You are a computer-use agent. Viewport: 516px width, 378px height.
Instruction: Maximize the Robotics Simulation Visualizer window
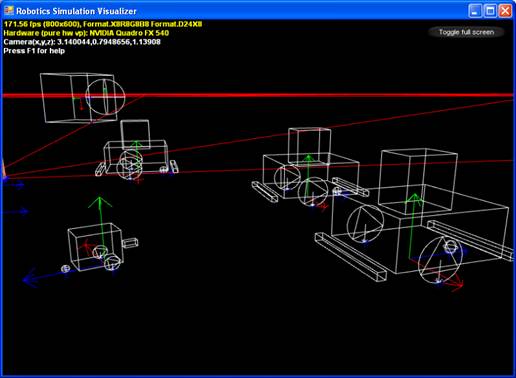tap(490, 11)
